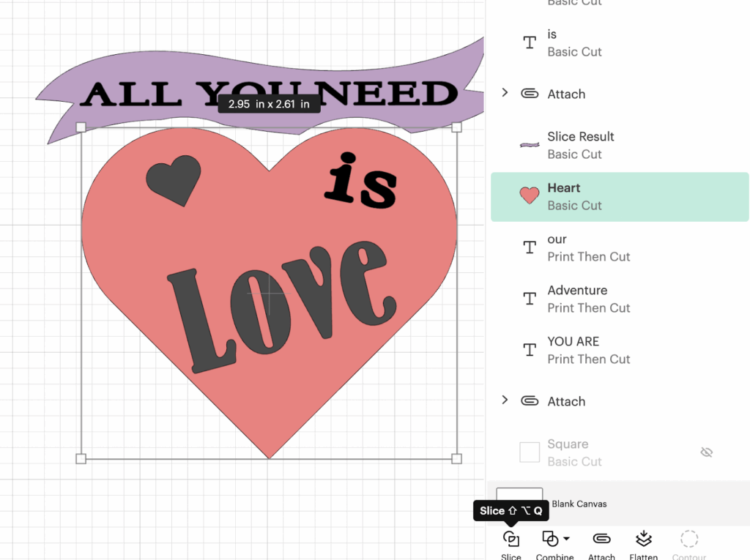Click the 'Love' text on the canvas

pyautogui.click(x=278, y=300)
